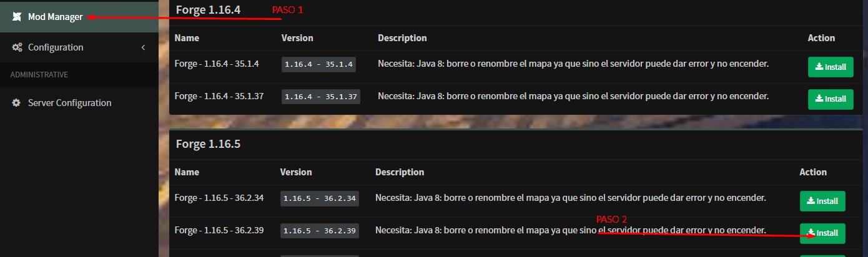The width and height of the screenshot is (868, 257).
Task: Click Forge - 1.16.5 - 36.2.34 name
Action: [219, 198]
